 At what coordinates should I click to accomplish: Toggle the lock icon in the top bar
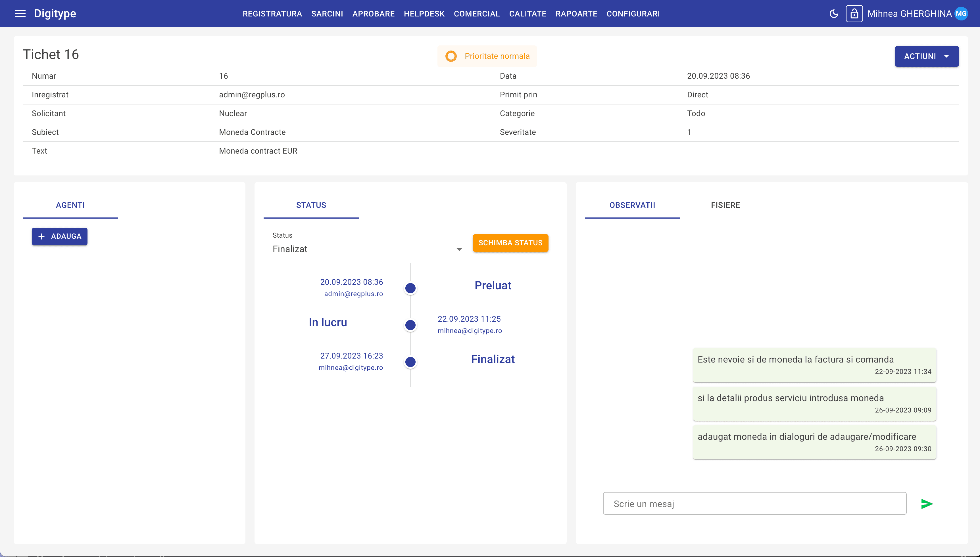coord(855,13)
